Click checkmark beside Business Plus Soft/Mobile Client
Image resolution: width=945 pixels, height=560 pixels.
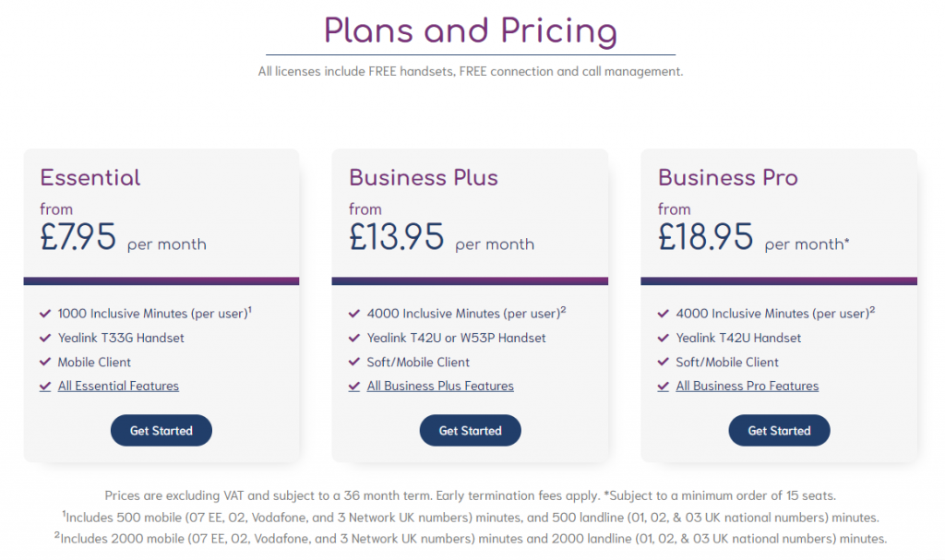point(354,362)
